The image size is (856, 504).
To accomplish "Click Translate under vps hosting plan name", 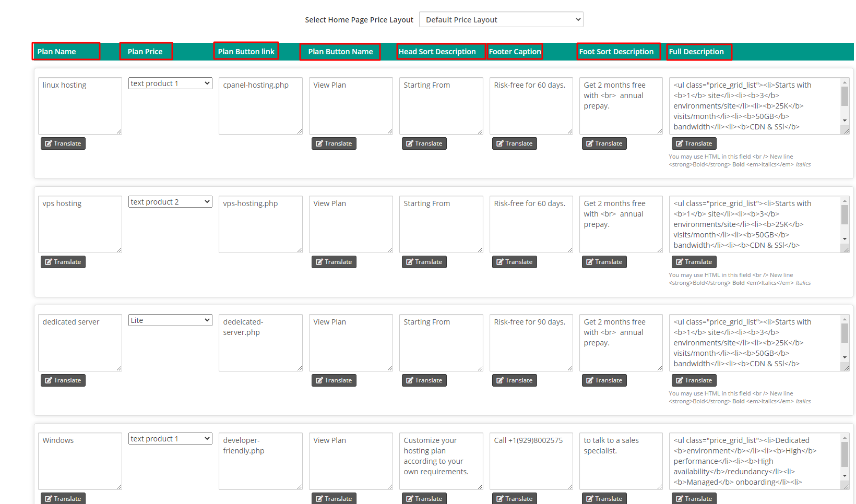I will (63, 262).
